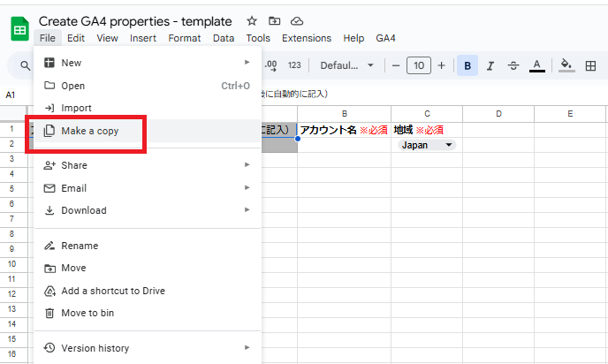Open the fill colour picker
The image size is (608, 364).
click(566, 65)
